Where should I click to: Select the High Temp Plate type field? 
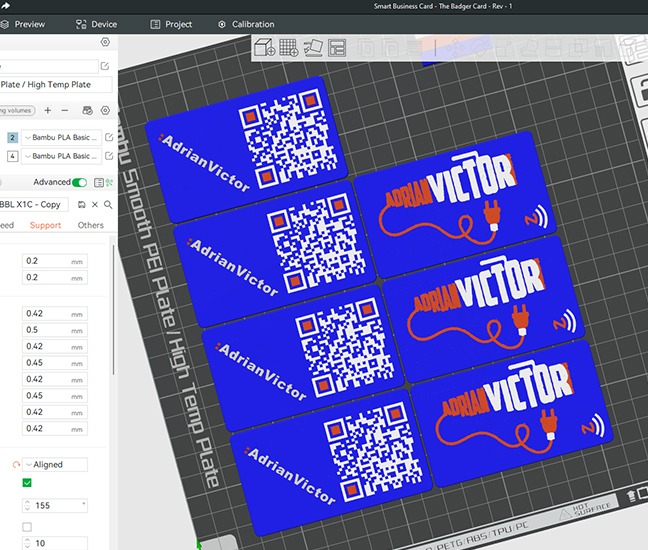coord(56,84)
